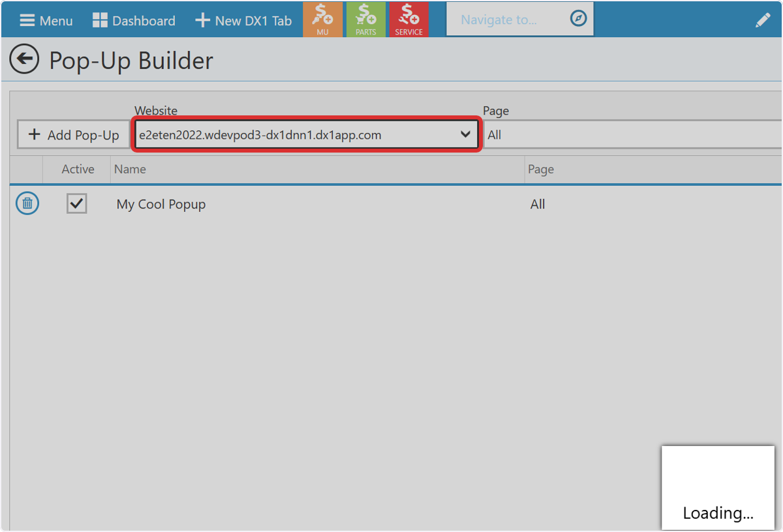The width and height of the screenshot is (783, 532).
Task: Click the Active column header
Action: pyautogui.click(x=78, y=169)
